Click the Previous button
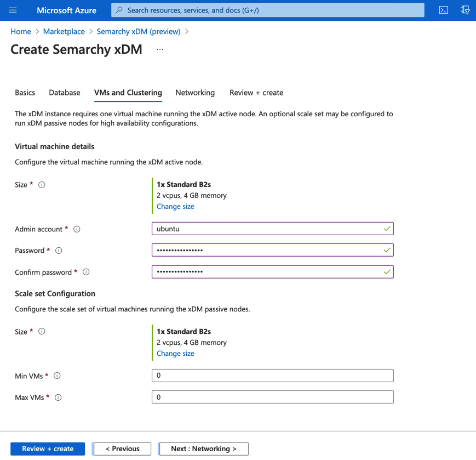Screen dimensions: 476x460 coord(122,448)
